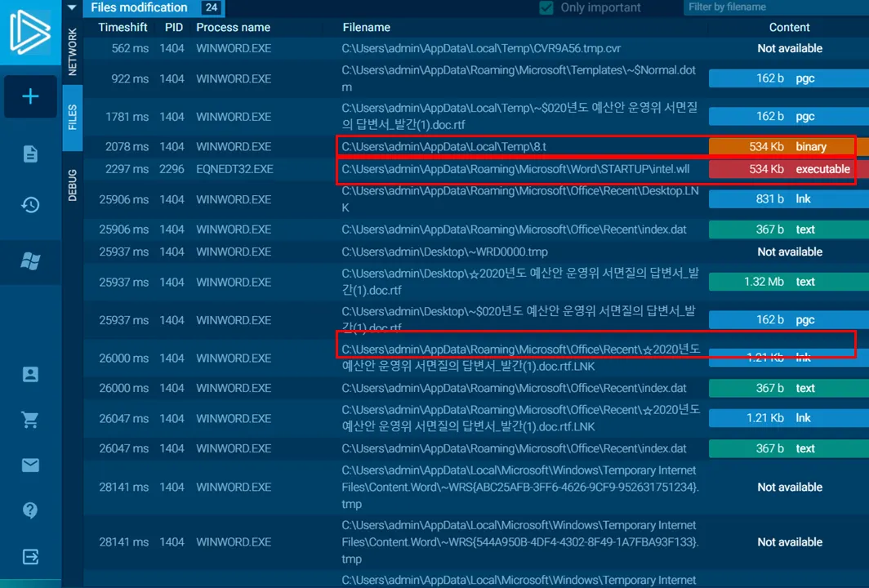This screenshot has width=869, height=588.
Task: Open the profile contact icon
Action: (30, 374)
